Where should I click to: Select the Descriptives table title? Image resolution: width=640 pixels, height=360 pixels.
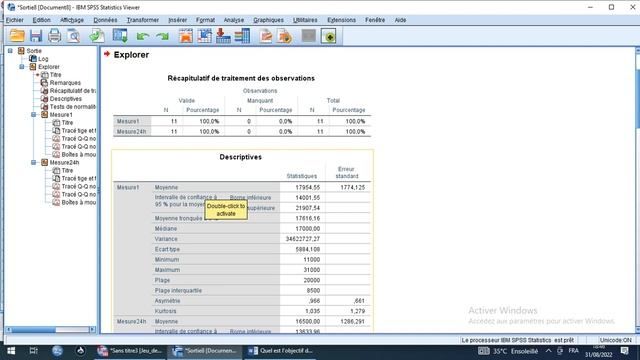coord(240,157)
